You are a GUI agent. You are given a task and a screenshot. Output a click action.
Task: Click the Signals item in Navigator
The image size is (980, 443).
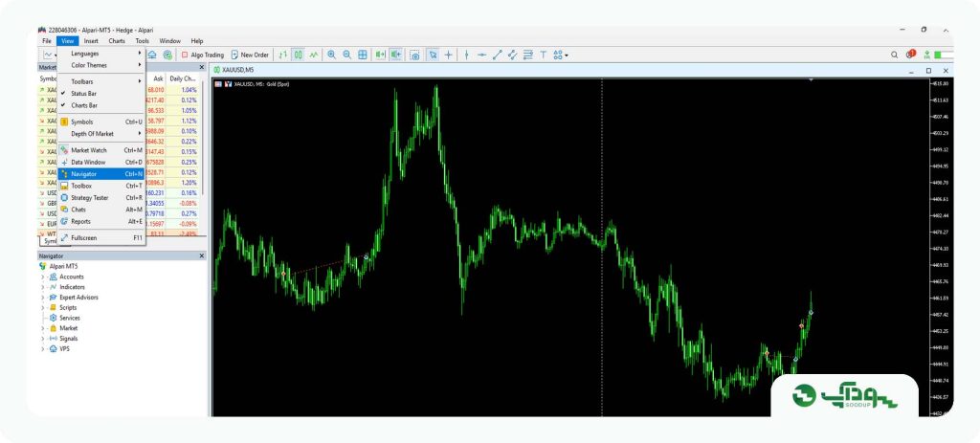69,339
